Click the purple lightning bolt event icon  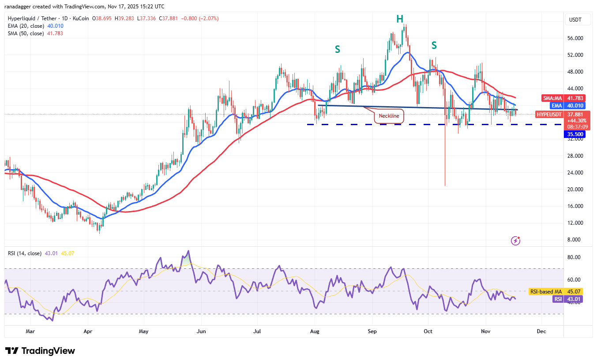point(515,241)
